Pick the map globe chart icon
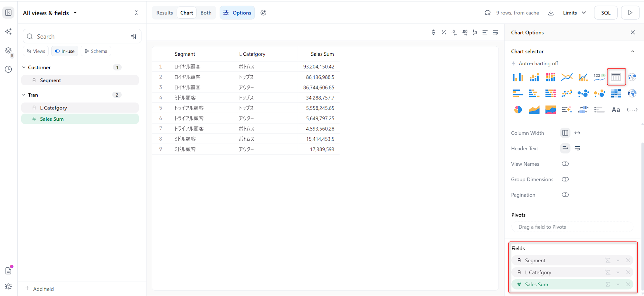Screen dimensions: 644x296 click(632, 93)
